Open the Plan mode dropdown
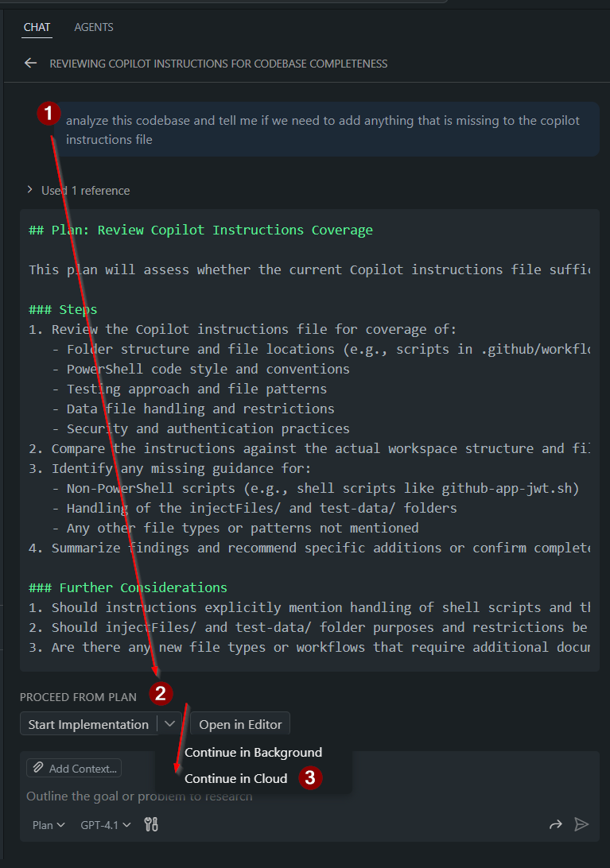 click(x=49, y=825)
